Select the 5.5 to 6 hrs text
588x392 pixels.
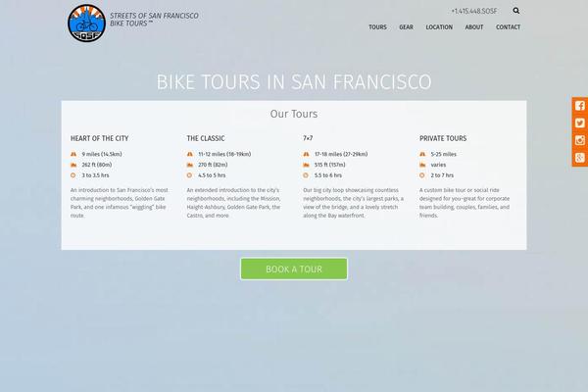pos(328,175)
